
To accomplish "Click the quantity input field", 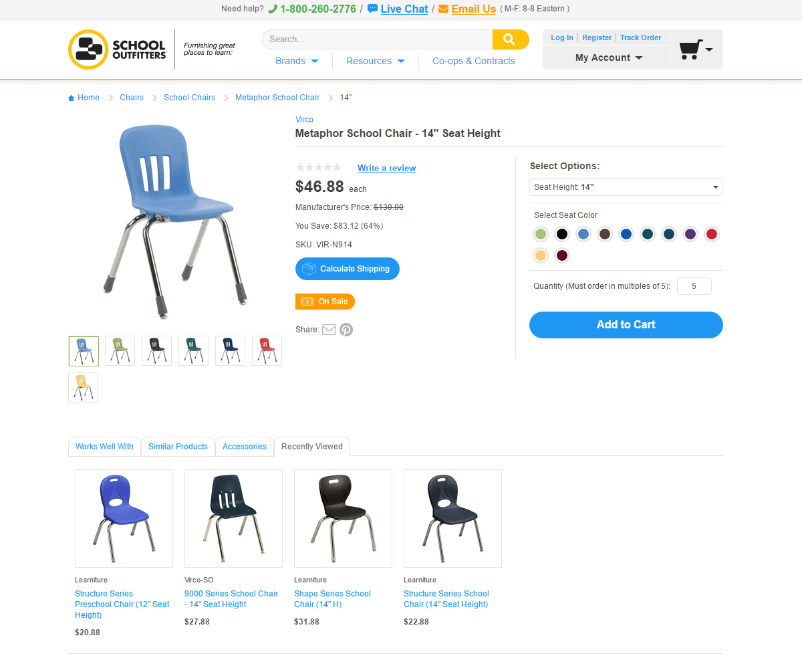I will (694, 286).
